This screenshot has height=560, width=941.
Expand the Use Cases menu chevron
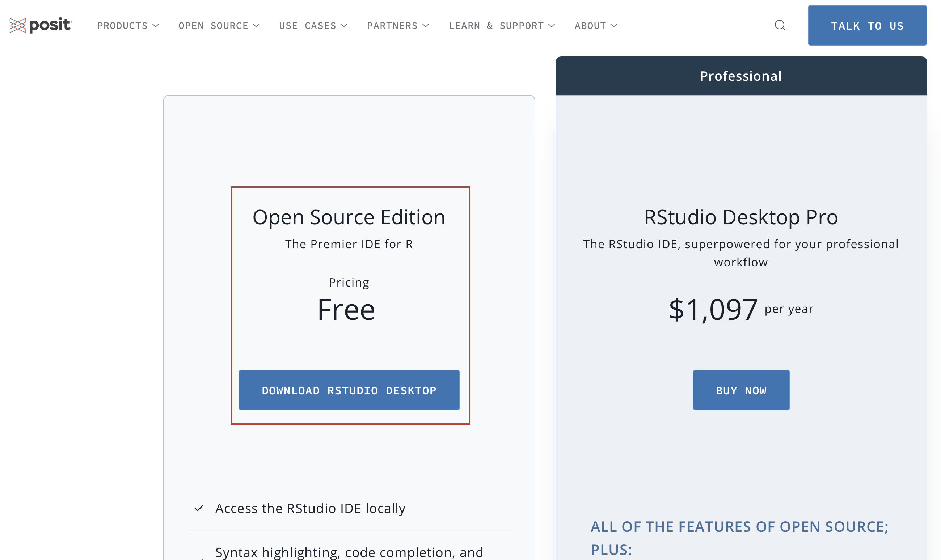point(344,25)
